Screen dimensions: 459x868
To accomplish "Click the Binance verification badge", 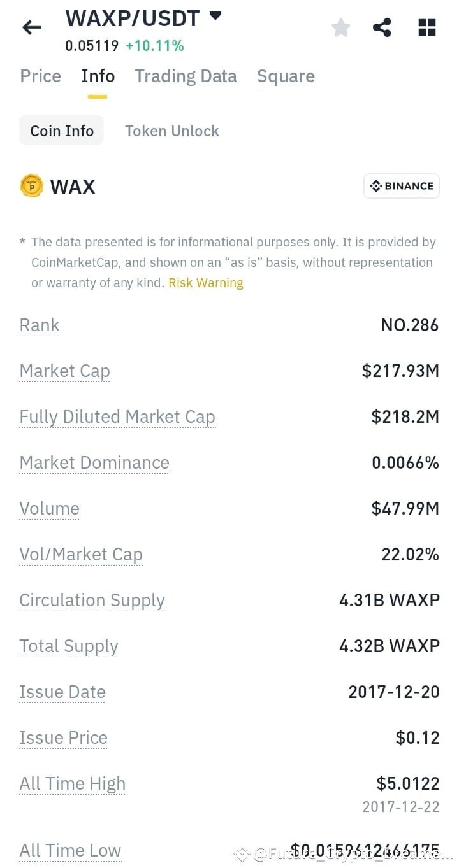I will [x=401, y=185].
